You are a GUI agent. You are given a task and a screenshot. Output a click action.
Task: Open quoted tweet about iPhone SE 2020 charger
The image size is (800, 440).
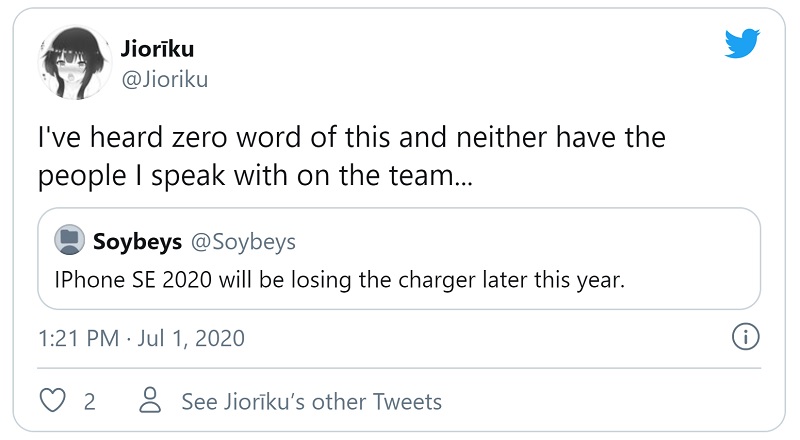pyautogui.click(x=398, y=260)
